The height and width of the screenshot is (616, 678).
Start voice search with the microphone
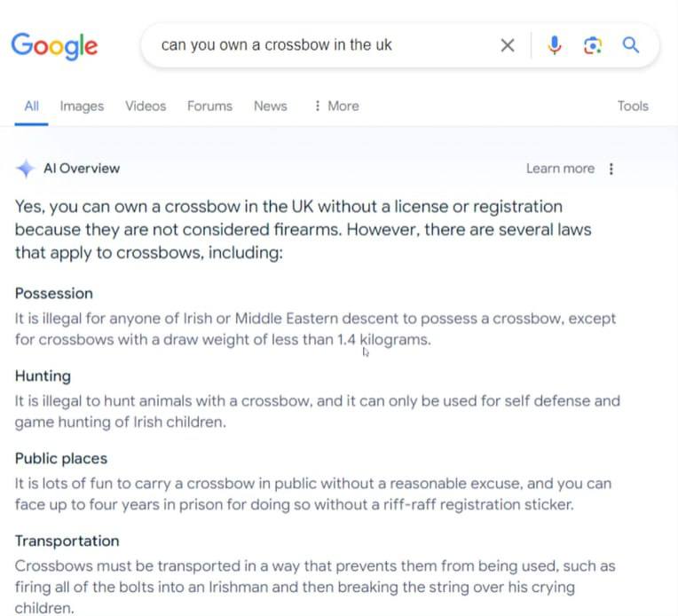(555, 45)
